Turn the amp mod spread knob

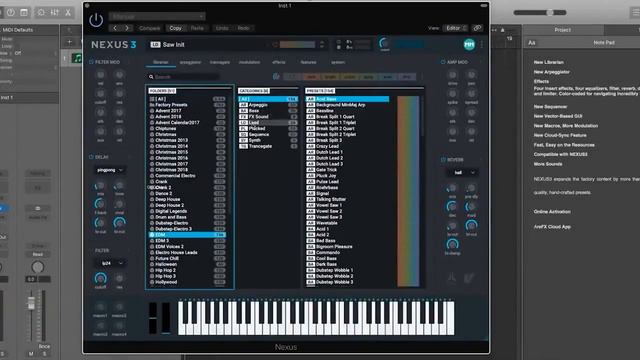471,94
